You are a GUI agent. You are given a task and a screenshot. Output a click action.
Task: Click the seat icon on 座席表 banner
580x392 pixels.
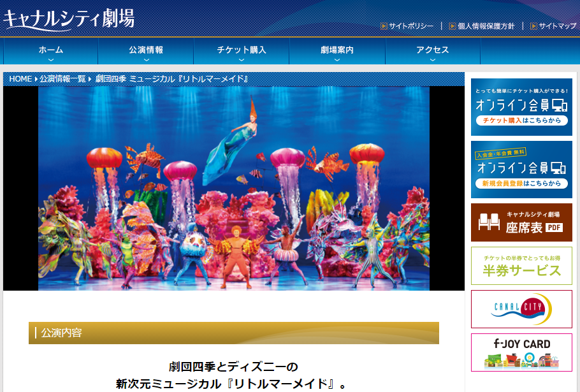[x=489, y=222]
